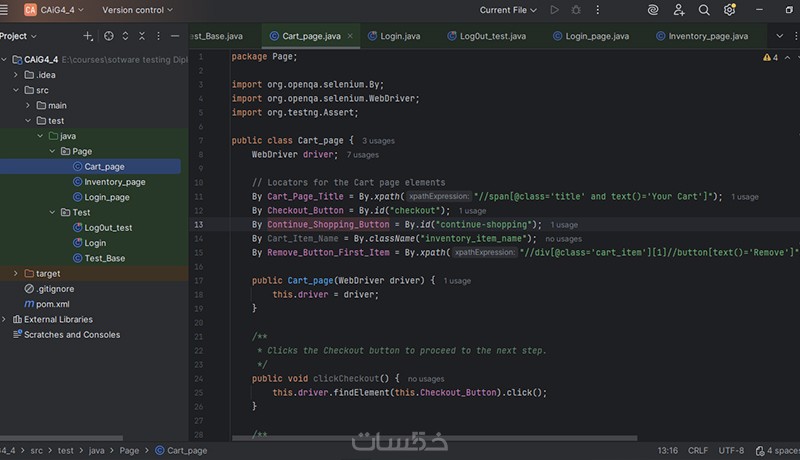Click '1 usage' hint on the constructor

(457, 281)
